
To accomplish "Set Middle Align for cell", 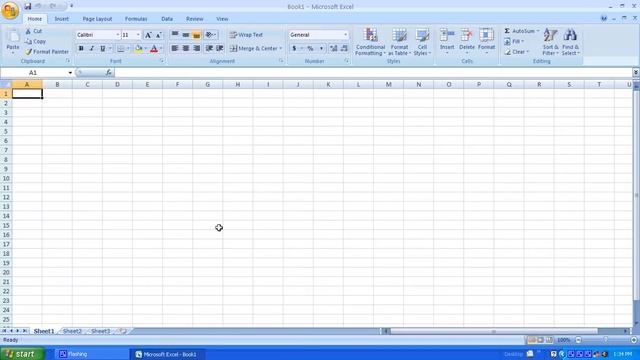I will coord(186,35).
